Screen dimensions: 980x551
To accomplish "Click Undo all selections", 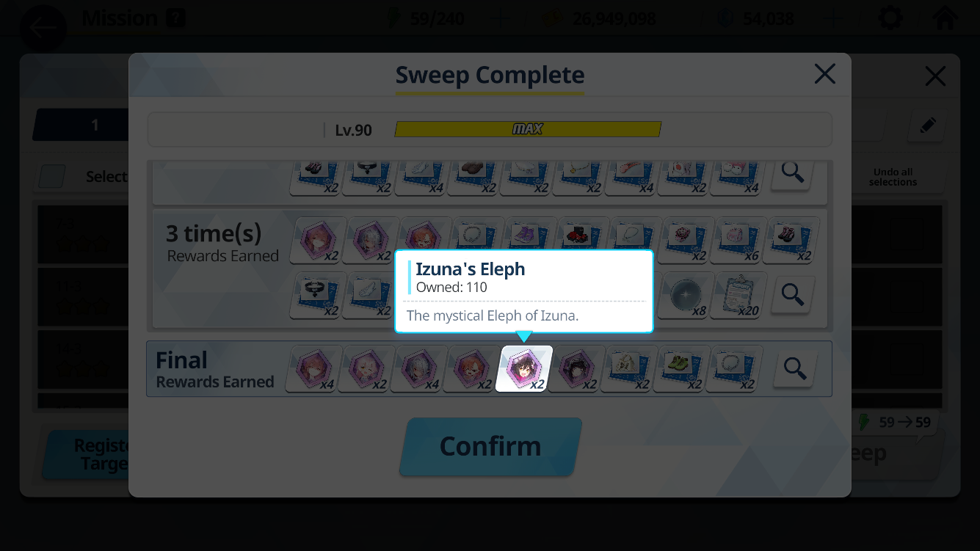I will click(893, 177).
